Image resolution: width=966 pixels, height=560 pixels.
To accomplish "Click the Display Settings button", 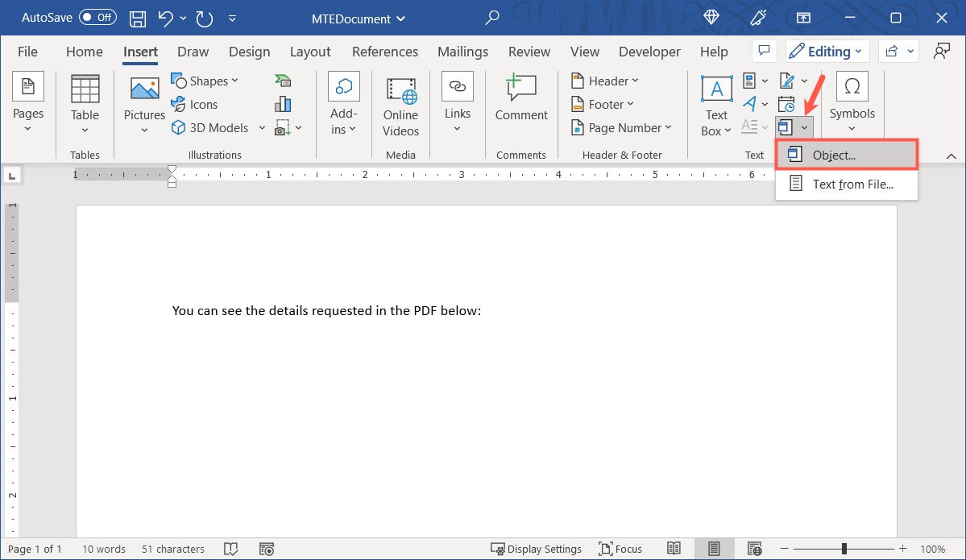I will click(537, 548).
